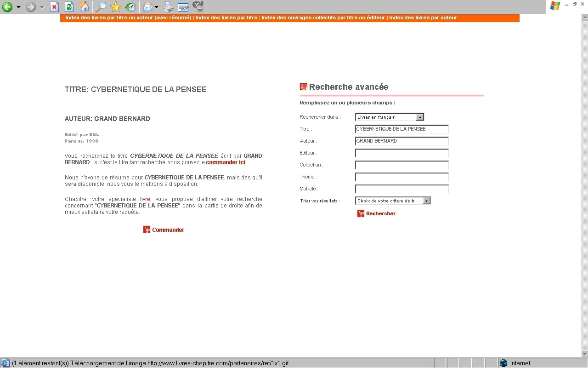Open Search with the magnifying glass icon
This screenshot has width=588, height=368.
pos(101,7)
